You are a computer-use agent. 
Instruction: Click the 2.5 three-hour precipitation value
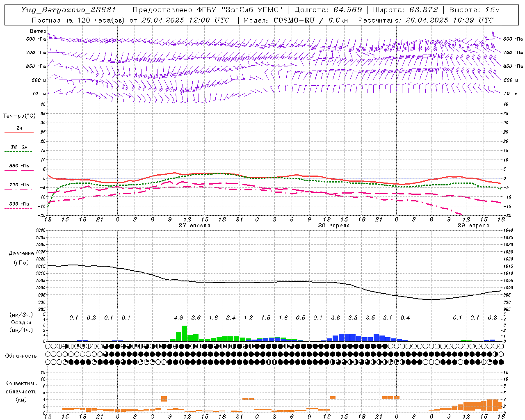coord(370,317)
